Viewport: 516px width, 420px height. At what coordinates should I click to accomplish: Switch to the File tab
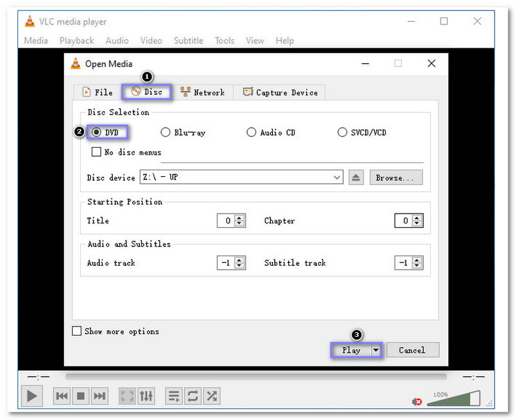97,92
